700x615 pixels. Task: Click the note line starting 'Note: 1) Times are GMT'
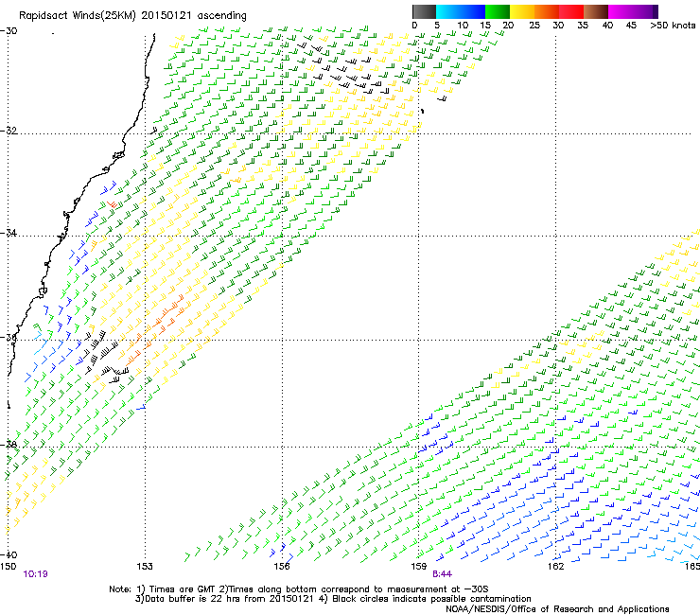tap(299, 589)
